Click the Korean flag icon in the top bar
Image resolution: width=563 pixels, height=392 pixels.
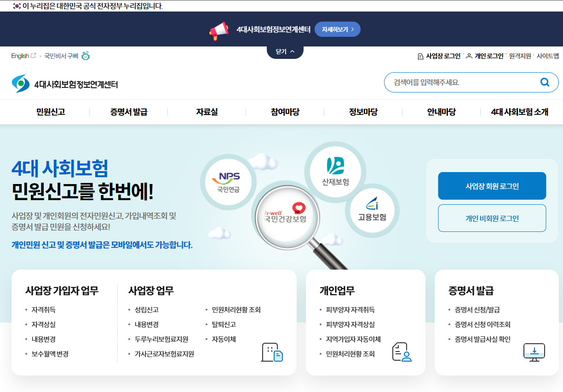tap(17, 6)
